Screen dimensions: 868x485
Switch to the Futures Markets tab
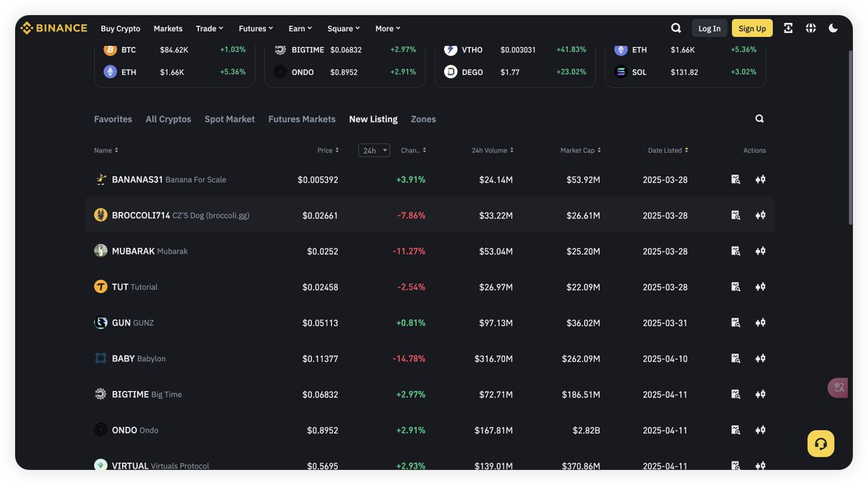(x=302, y=119)
